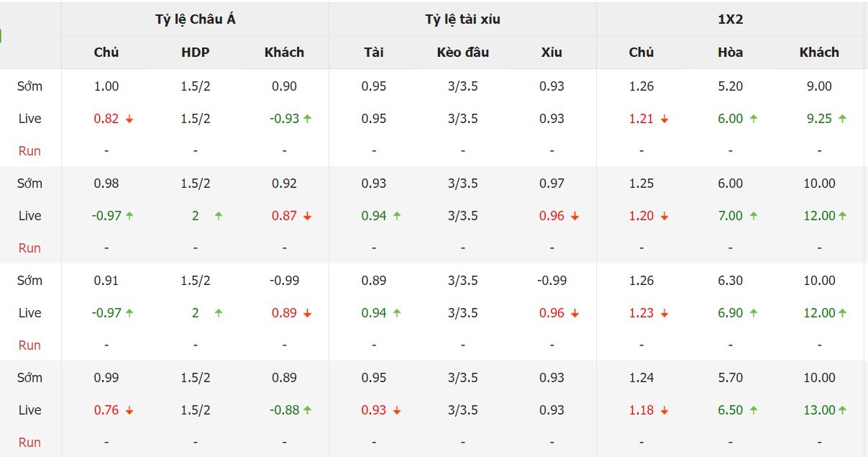The height and width of the screenshot is (457, 868).
Task: Click green up arrow next to 9.25
Action: (842, 119)
